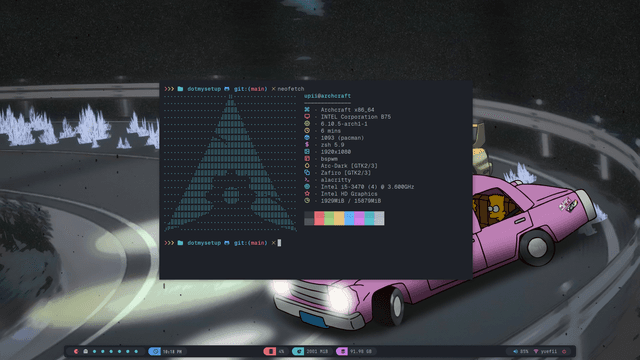Click the pink Wi-Fi icon in the bar
Screen dimensions: 640x360
(x=536, y=351)
